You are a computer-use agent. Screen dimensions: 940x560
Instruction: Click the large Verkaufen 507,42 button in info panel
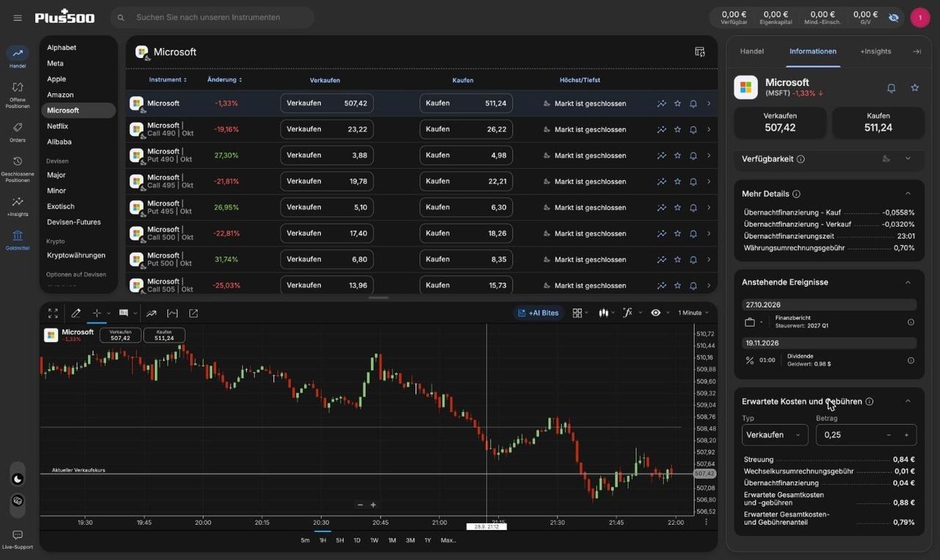click(780, 123)
